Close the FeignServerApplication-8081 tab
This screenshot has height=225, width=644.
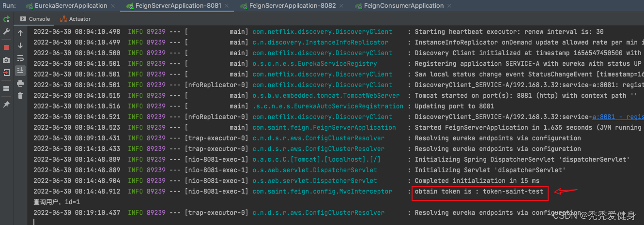pos(229,6)
